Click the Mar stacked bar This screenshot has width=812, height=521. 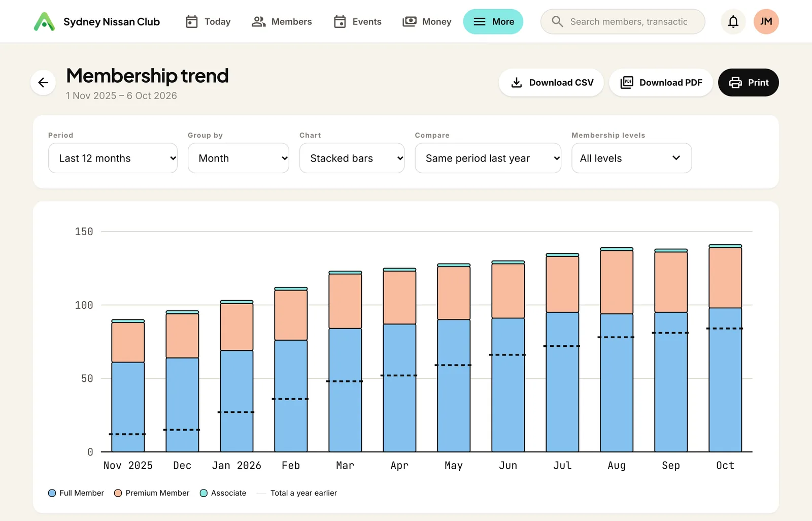tap(345, 362)
